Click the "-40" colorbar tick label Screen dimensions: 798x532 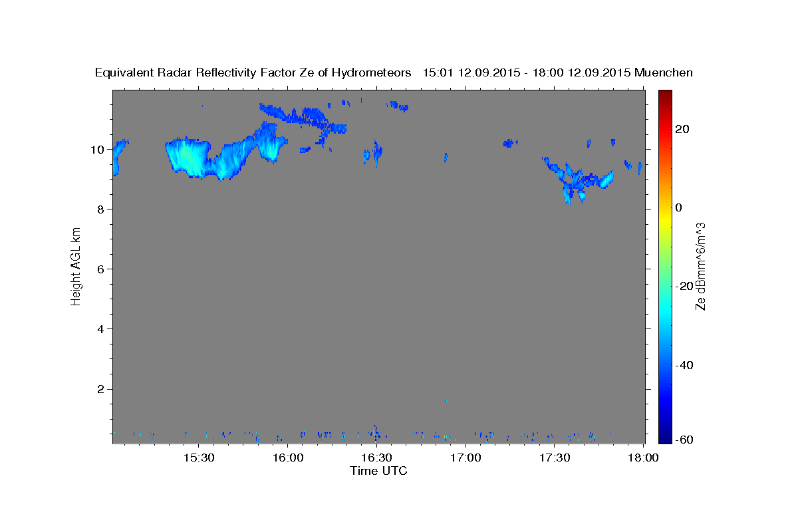click(x=684, y=365)
